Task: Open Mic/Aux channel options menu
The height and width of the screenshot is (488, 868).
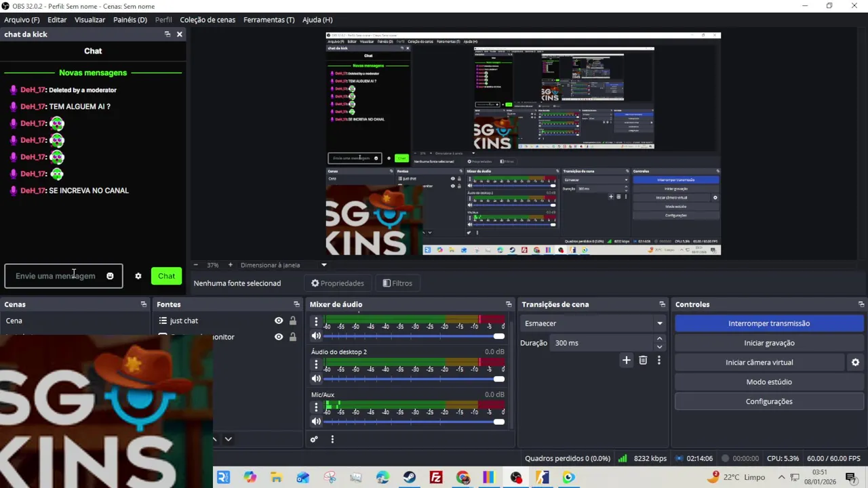Action: (316, 407)
